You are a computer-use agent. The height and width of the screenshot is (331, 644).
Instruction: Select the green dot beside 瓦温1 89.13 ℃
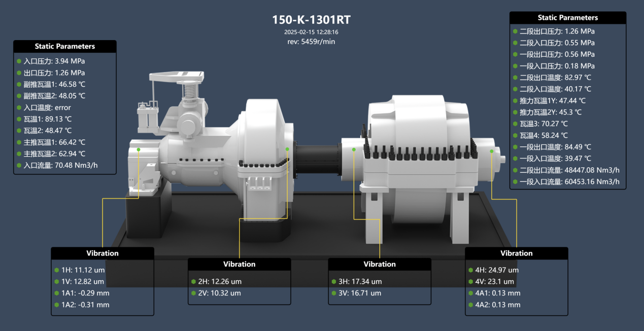pyautogui.click(x=19, y=119)
